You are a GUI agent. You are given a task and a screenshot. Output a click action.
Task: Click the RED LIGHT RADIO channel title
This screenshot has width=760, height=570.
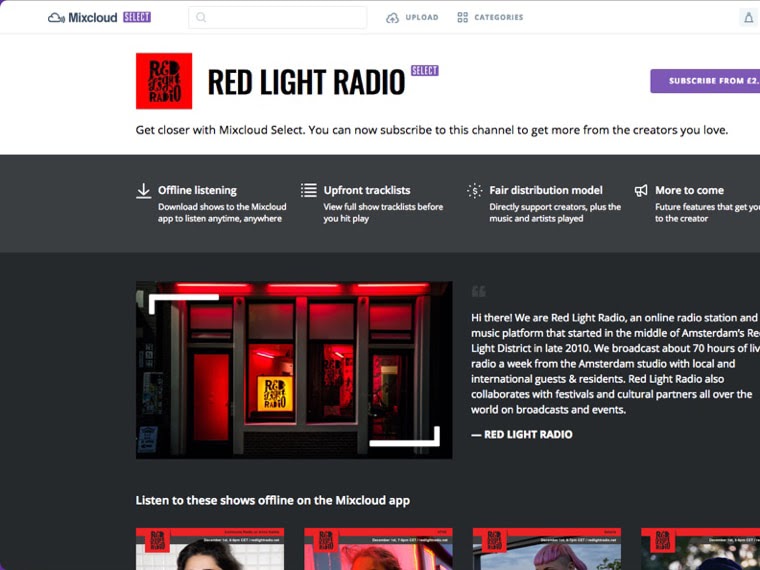tap(306, 82)
